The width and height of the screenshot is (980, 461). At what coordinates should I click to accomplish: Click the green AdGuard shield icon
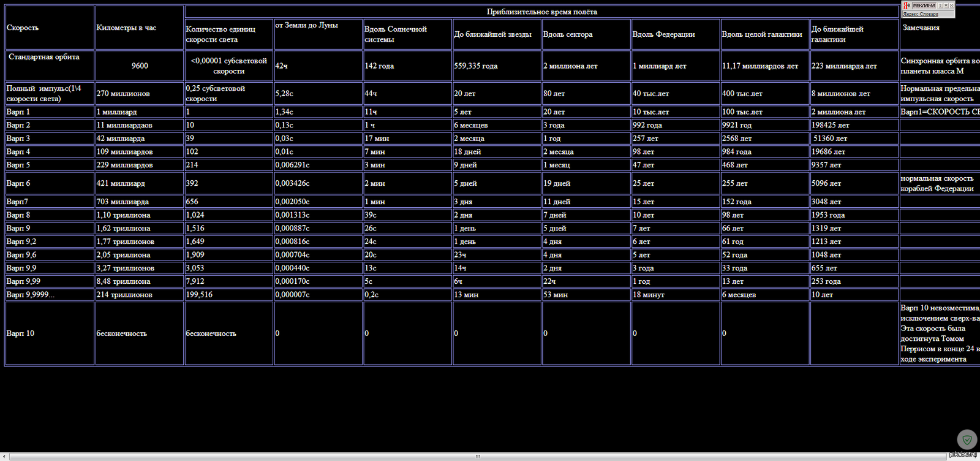(967, 440)
